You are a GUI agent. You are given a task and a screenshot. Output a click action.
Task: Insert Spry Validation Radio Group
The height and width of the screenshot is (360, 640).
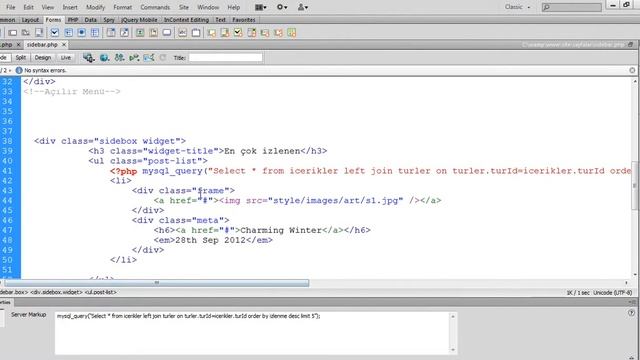pyautogui.click(x=291, y=33)
